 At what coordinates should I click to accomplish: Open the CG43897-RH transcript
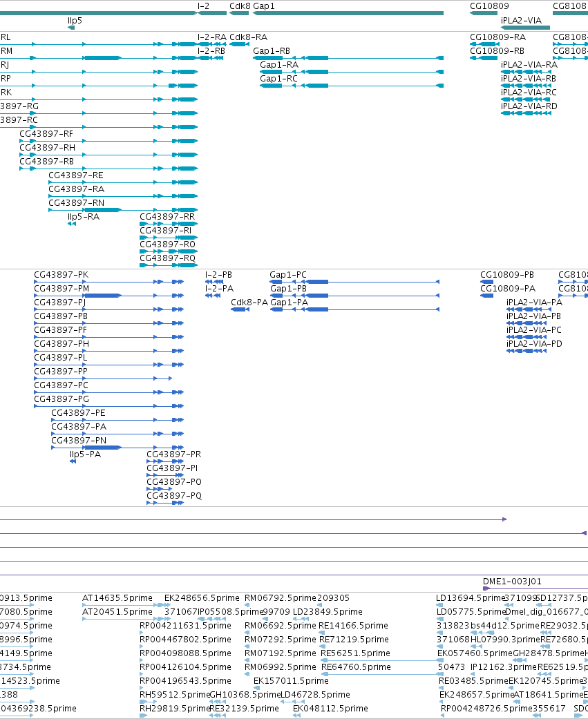click(108, 155)
